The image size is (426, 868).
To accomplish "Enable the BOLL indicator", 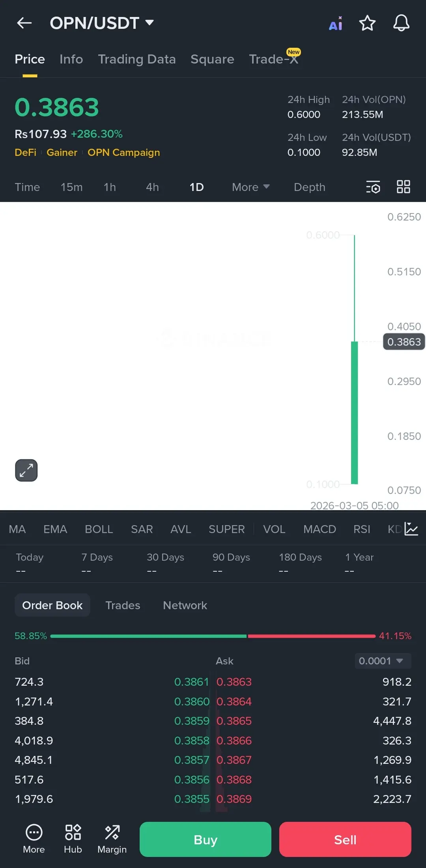I will click(99, 529).
